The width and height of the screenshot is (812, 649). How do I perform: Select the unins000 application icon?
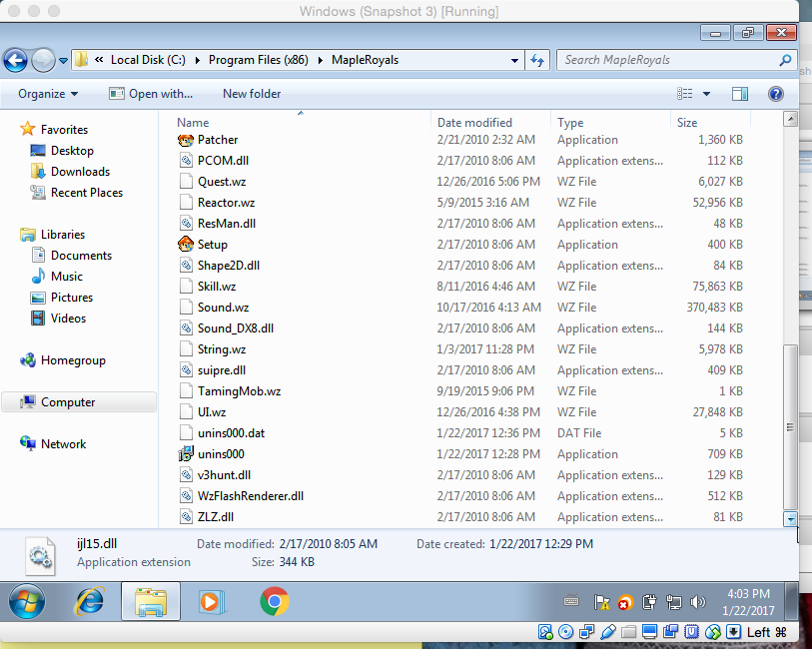[x=186, y=454]
